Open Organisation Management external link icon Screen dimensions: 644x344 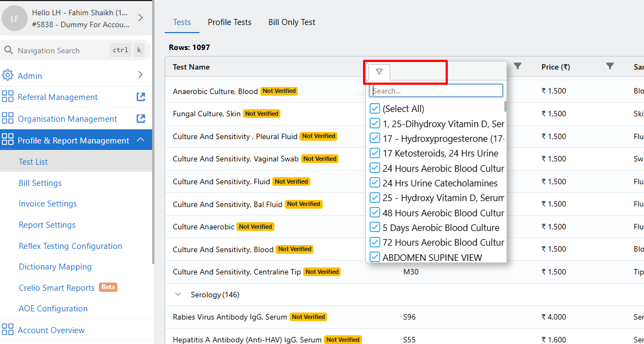tap(141, 118)
